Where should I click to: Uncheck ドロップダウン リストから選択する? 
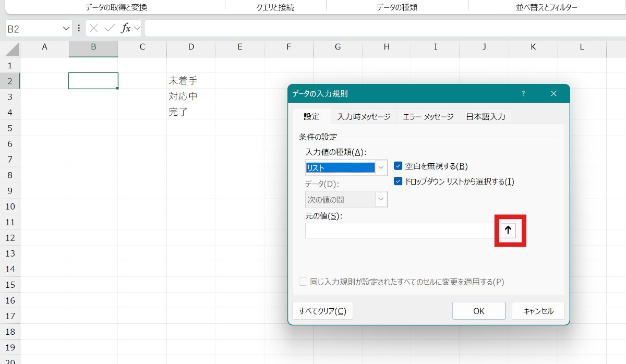point(398,181)
